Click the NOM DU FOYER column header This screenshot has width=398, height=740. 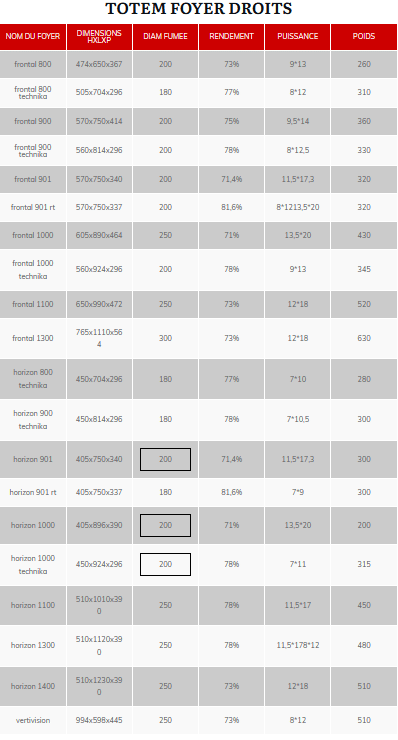[x=33, y=36]
